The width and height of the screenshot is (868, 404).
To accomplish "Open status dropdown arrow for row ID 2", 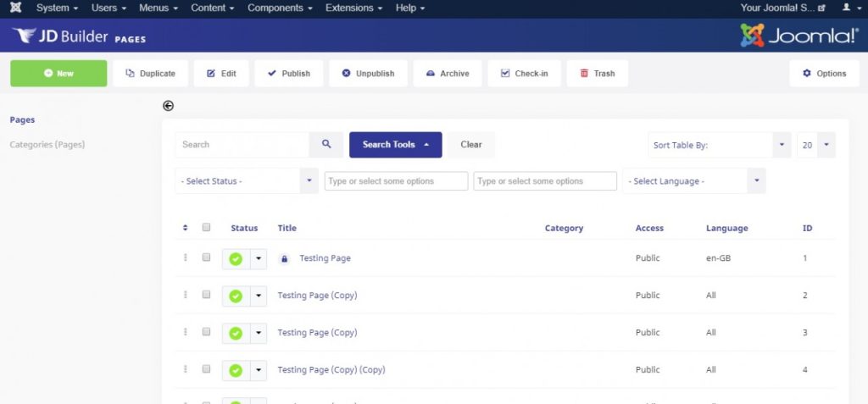I will [259, 296].
